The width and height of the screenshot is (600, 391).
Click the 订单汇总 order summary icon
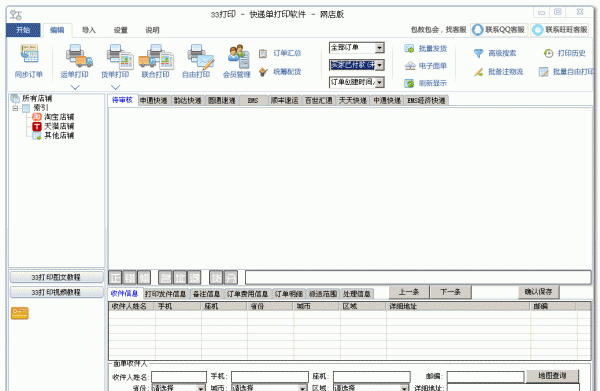(263, 54)
